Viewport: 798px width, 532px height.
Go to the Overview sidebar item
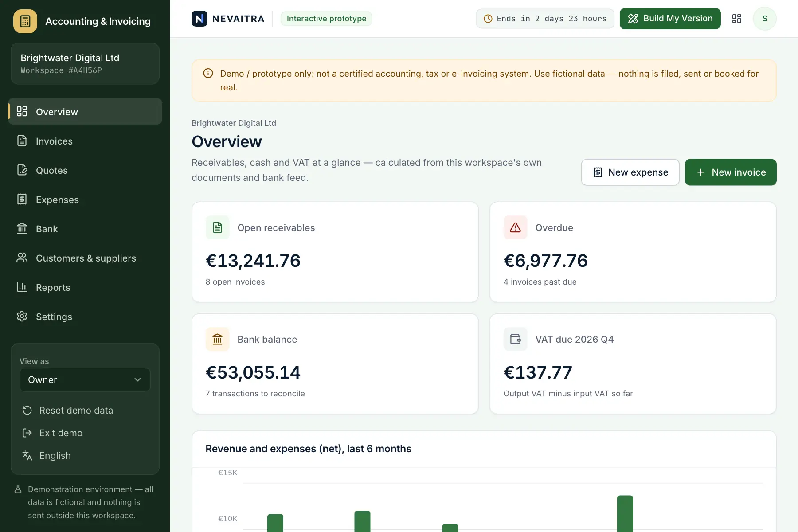(x=85, y=112)
